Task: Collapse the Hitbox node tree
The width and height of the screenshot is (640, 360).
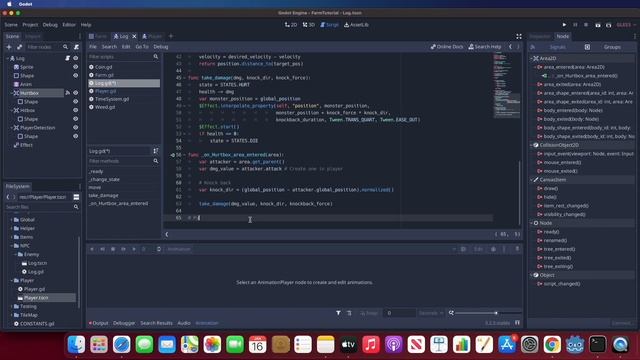Action: coord(11,110)
